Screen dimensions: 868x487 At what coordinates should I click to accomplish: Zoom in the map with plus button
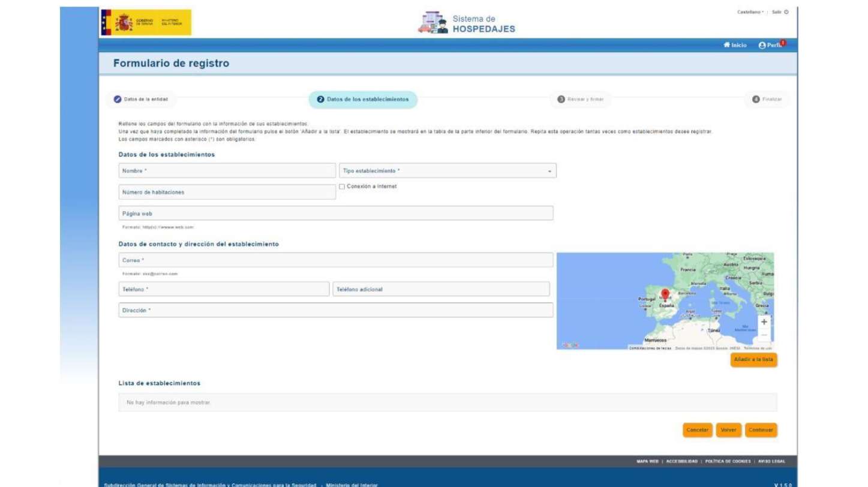[x=764, y=322]
